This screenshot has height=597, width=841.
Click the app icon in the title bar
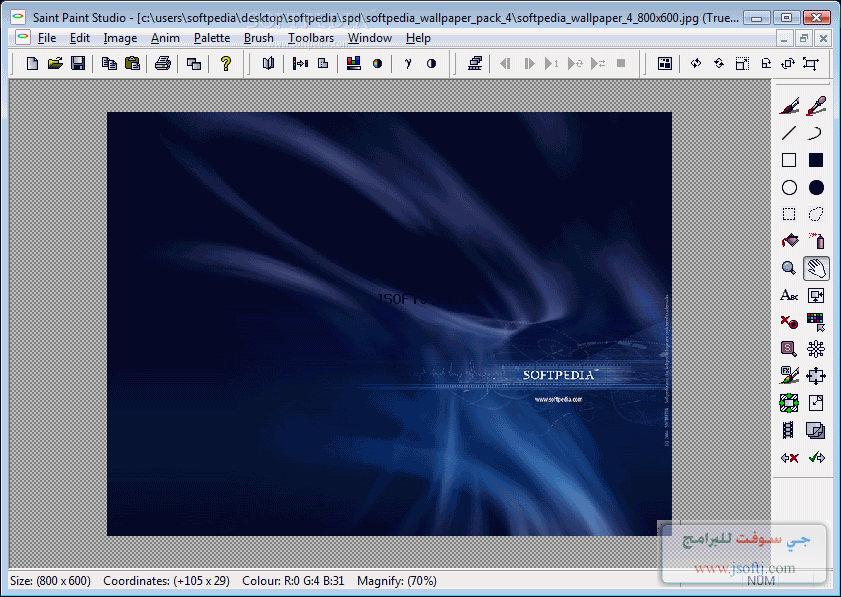coord(18,17)
